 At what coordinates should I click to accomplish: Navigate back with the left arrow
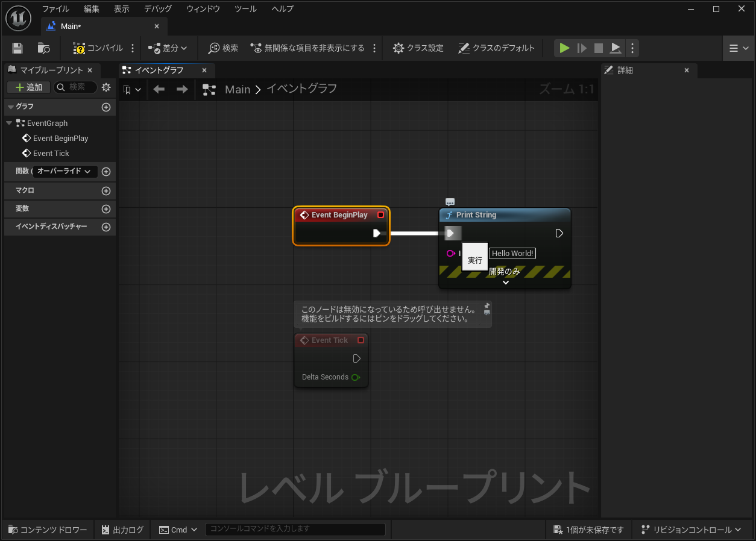point(159,89)
